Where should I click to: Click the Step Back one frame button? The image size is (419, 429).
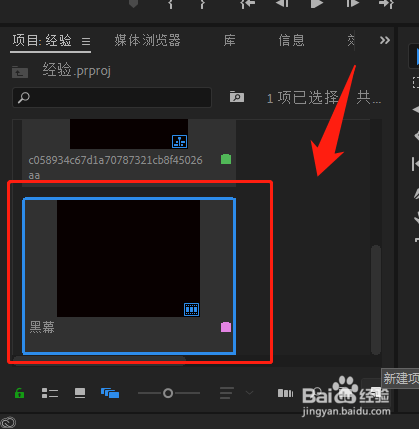click(283, 3)
